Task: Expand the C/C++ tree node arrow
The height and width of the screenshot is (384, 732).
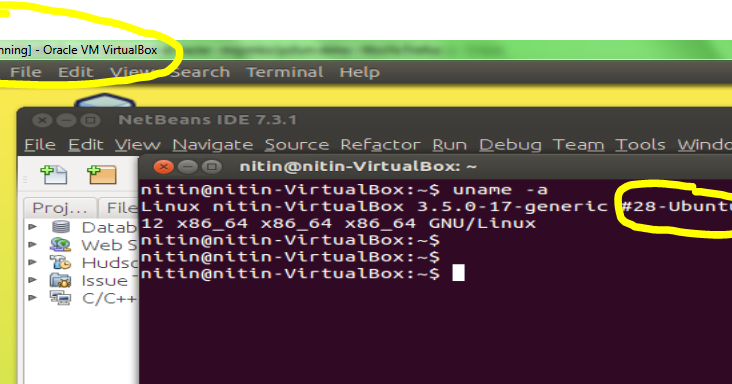Action: coord(33,298)
